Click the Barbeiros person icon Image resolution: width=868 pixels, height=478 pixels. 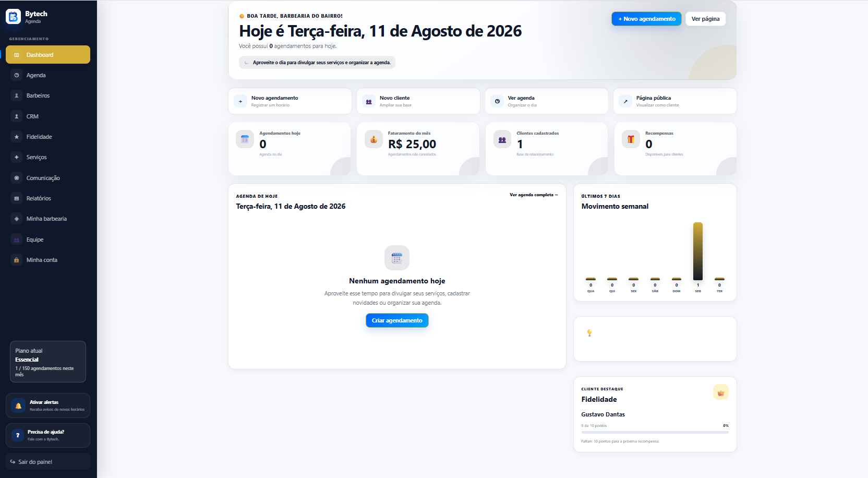(x=17, y=95)
